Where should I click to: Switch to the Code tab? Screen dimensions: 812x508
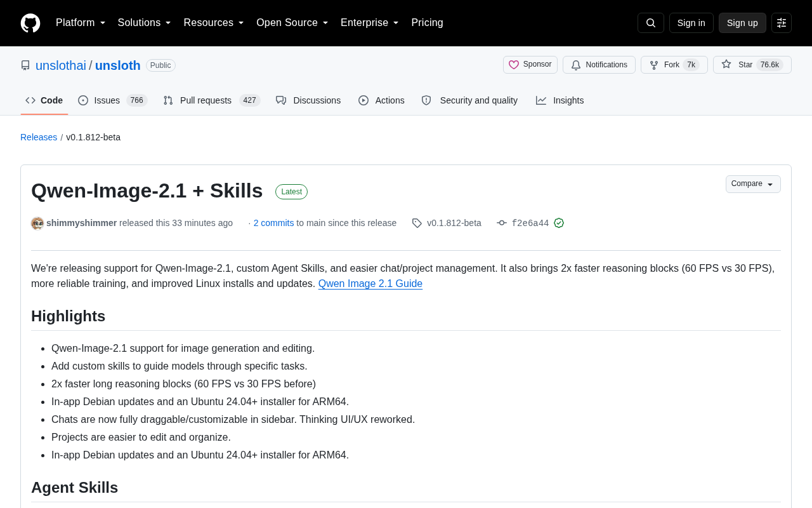[44, 100]
